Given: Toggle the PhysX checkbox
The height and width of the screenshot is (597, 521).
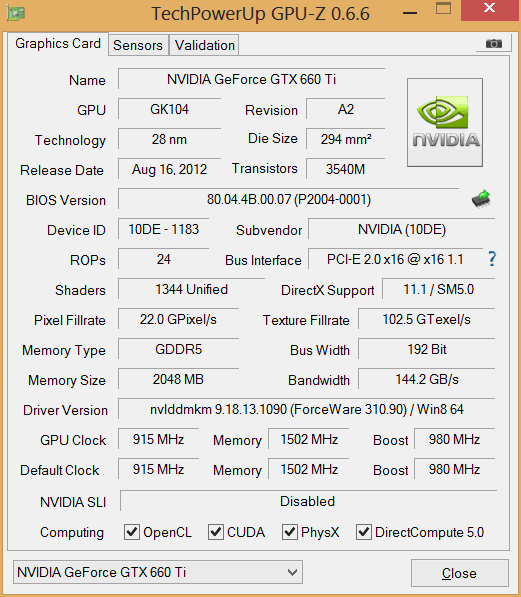Looking at the screenshot, I should point(289,532).
